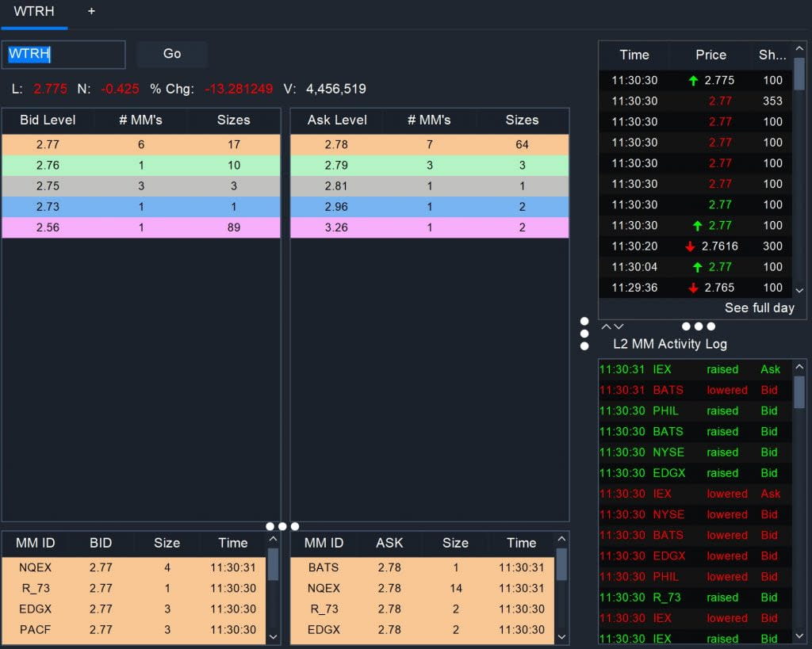This screenshot has width=812, height=649.
Task: Select the 2.79 green ask level row
Action: coord(429,165)
